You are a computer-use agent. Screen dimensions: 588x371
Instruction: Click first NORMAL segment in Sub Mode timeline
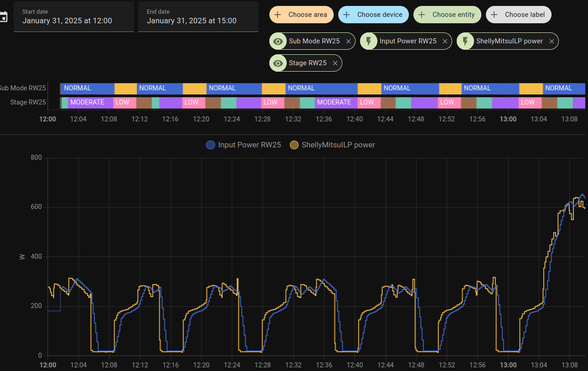[87, 88]
